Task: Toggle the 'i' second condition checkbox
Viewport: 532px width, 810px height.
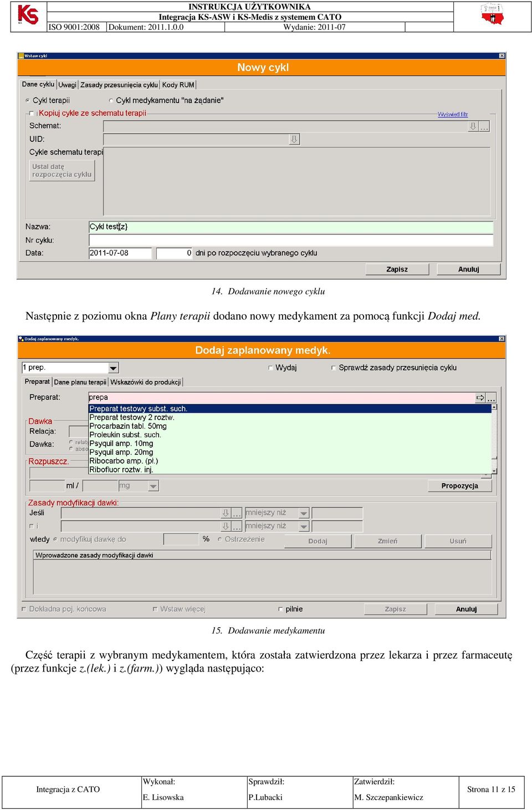Action: click(32, 526)
